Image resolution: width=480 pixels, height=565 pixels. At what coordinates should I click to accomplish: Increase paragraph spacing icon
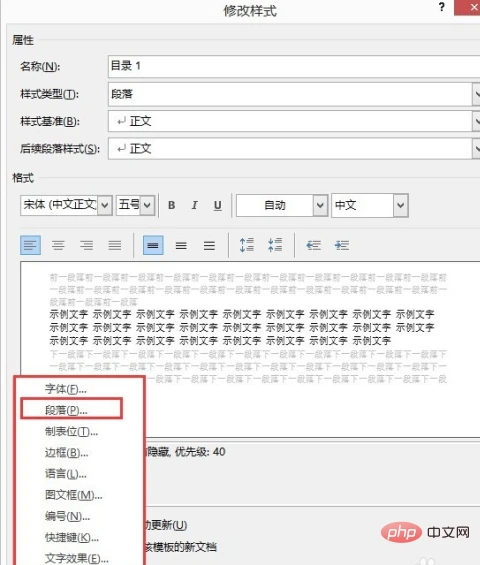tap(247, 245)
